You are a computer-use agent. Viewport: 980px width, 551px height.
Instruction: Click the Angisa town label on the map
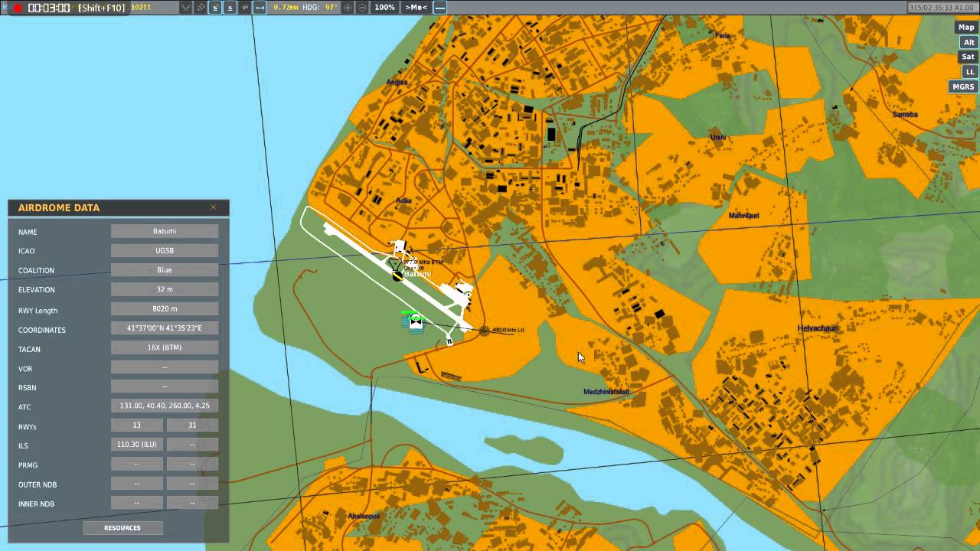[x=397, y=82]
